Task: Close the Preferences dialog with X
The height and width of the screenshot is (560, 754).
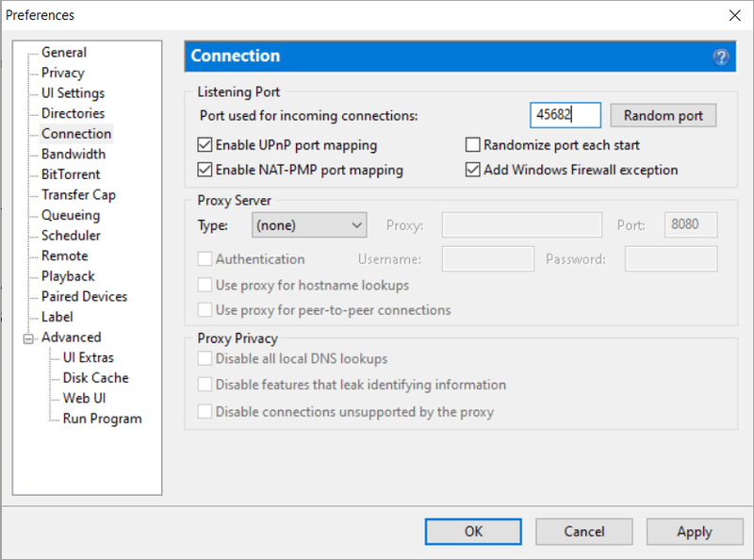Action: [734, 15]
